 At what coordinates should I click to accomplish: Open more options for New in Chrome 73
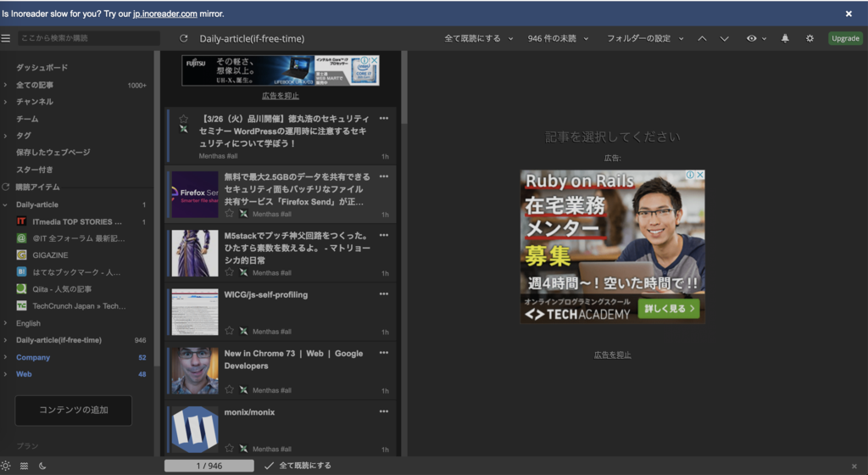[384, 353]
